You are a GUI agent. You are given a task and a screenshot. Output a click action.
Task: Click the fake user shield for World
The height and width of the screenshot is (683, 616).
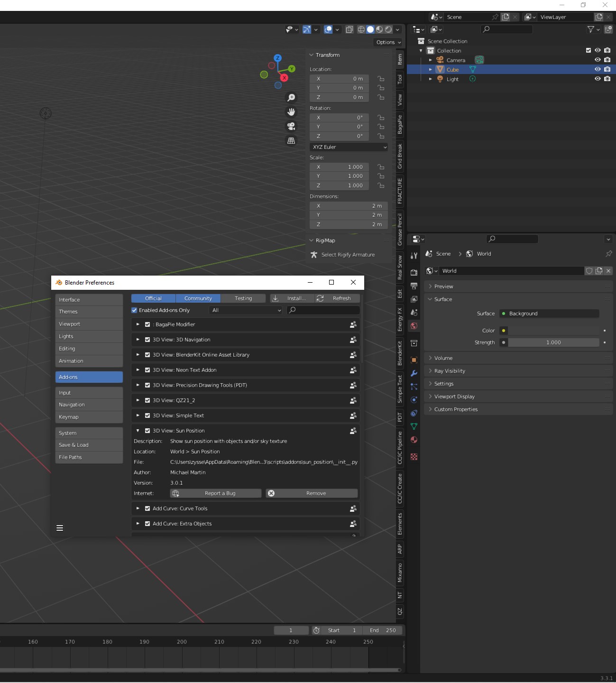(589, 271)
